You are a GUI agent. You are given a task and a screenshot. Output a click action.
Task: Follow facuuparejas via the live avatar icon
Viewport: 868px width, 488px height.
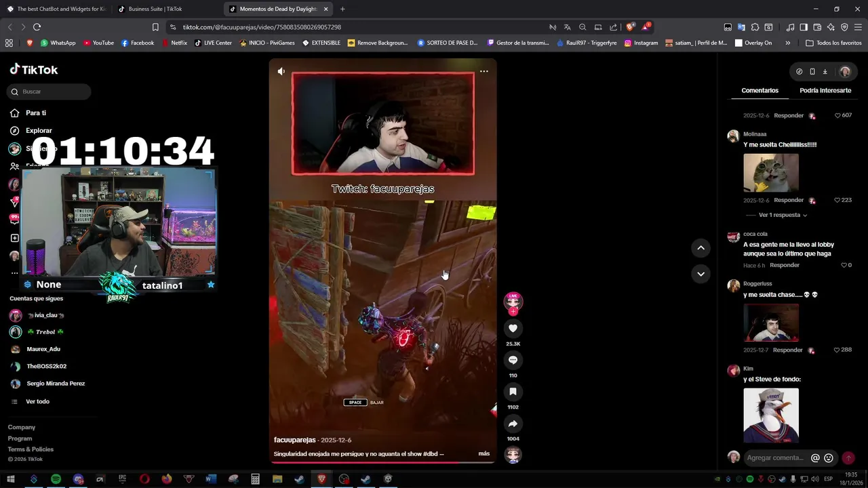(513, 303)
